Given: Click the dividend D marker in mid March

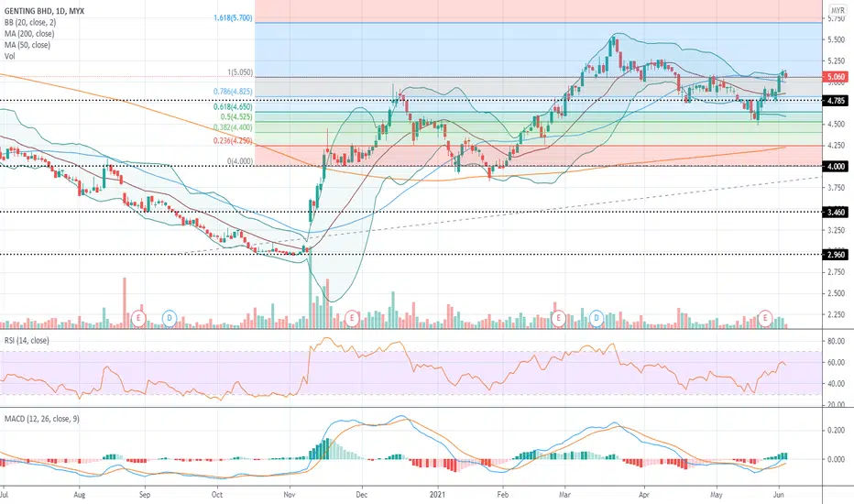Looking at the screenshot, I should (597, 318).
